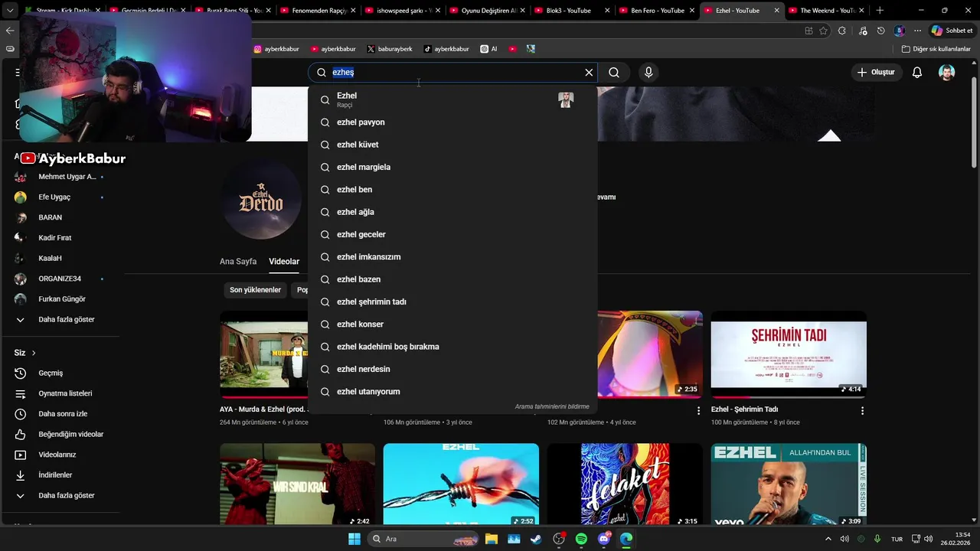Open 'Beğendiğim videolar' liked videos

pyautogui.click(x=61, y=434)
